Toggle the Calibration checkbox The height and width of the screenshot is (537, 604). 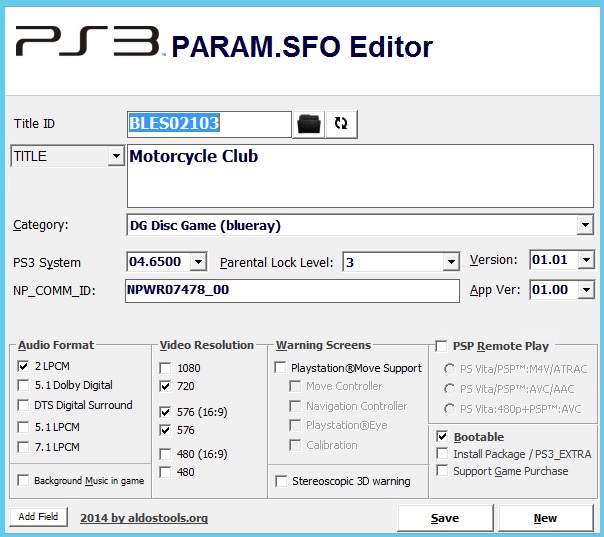(x=295, y=445)
